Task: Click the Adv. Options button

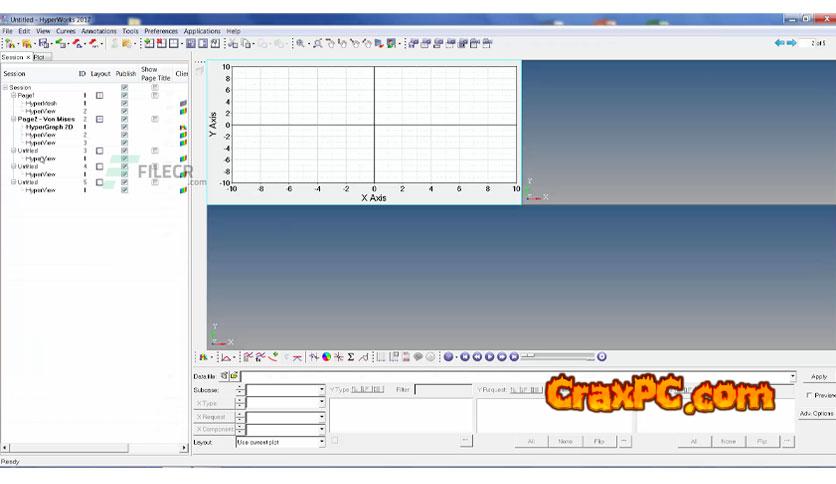Action: point(816,413)
